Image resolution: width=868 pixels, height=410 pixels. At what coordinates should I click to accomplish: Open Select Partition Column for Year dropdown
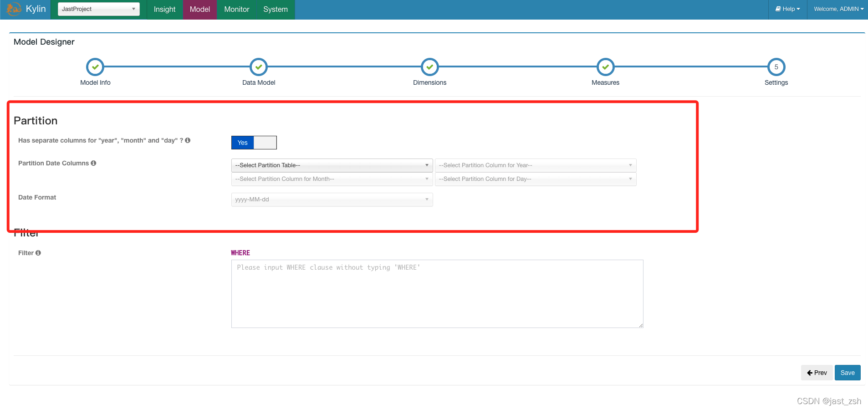coord(536,165)
